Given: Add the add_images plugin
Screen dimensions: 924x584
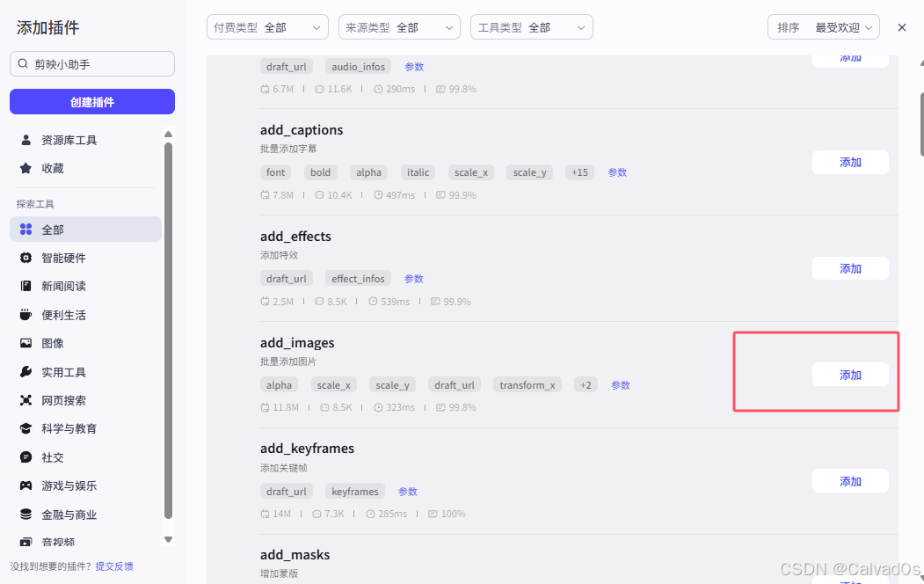Looking at the screenshot, I should click(x=850, y=375).
